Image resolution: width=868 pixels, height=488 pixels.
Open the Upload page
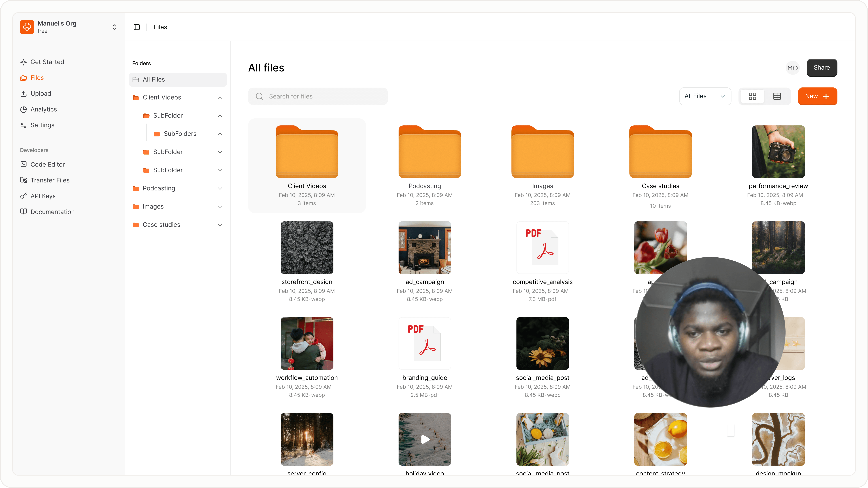tap(41, 93)
